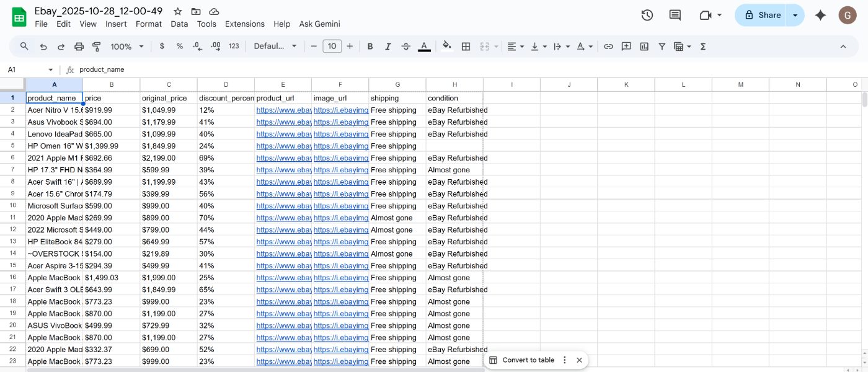
Task: Open vertical align dropdown
Action: (x=539, y=46)
